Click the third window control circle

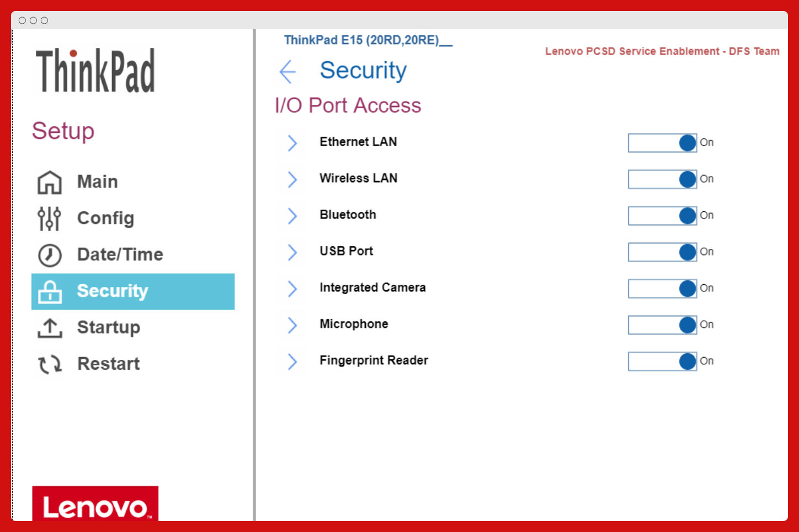44,20
